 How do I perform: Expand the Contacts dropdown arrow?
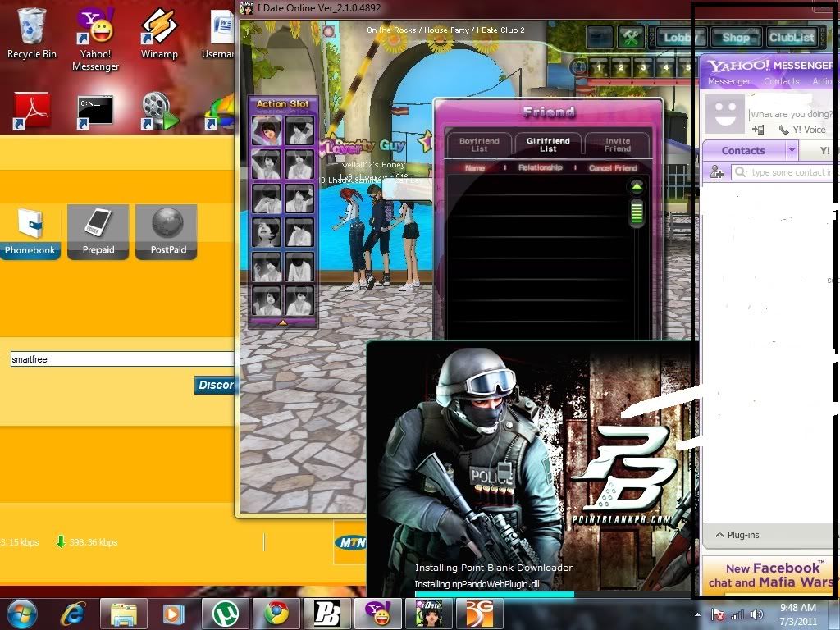pos(792,151)
